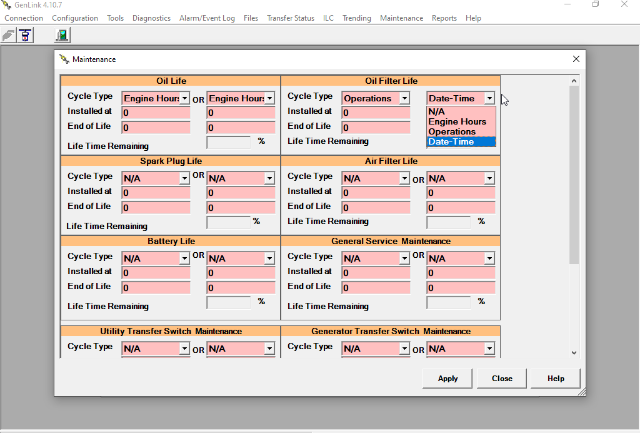The width and height of the screenshot is (640, 433).
Task: Open the Help menu
Action: point(473,18)
